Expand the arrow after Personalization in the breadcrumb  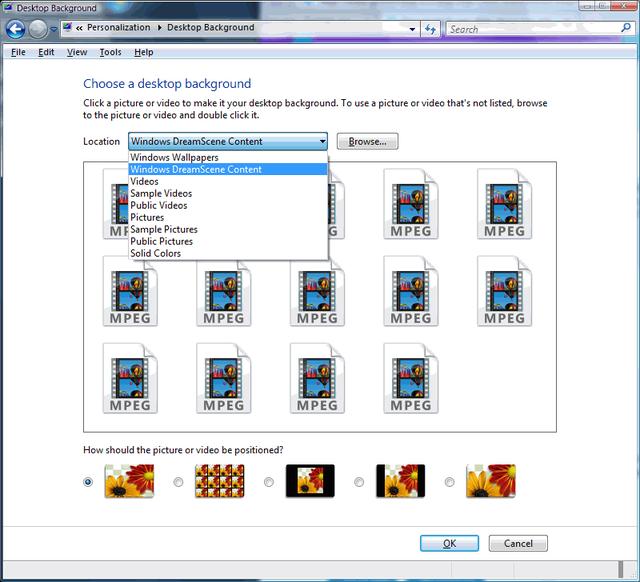tap(159, 28)
